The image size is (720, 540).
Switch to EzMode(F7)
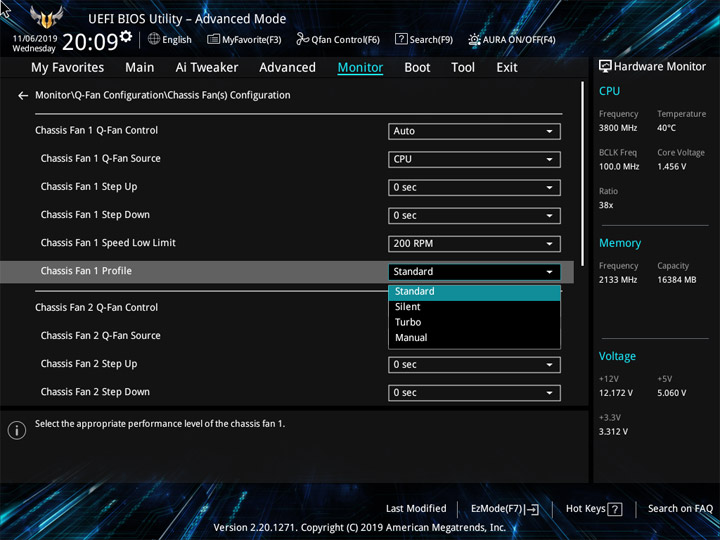pos(496,509)
